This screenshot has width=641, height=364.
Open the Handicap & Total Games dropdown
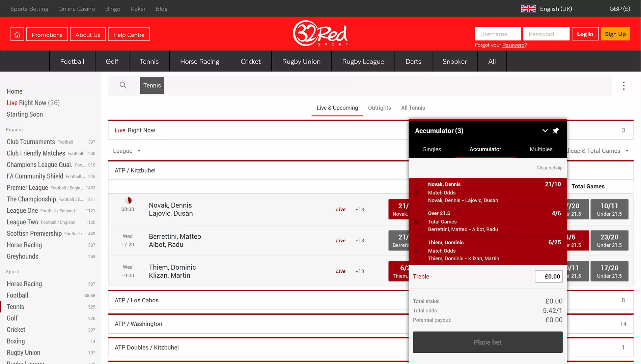598,151
